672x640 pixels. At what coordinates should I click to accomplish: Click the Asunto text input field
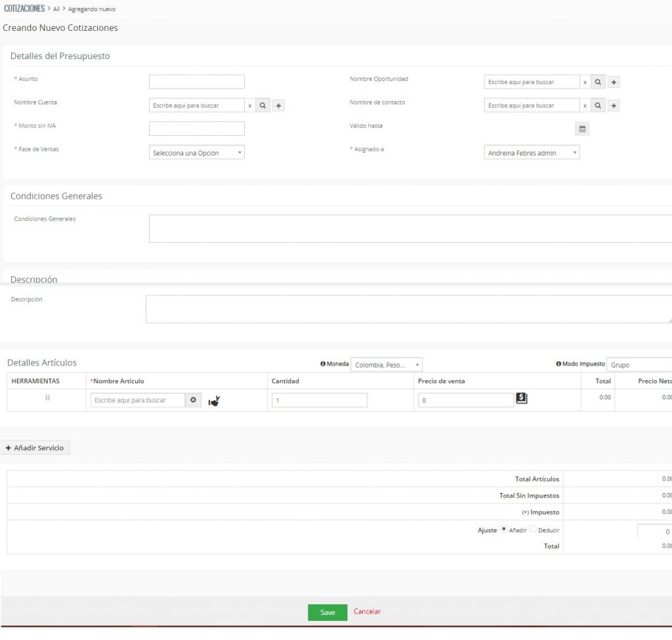[x=197, y=82]
